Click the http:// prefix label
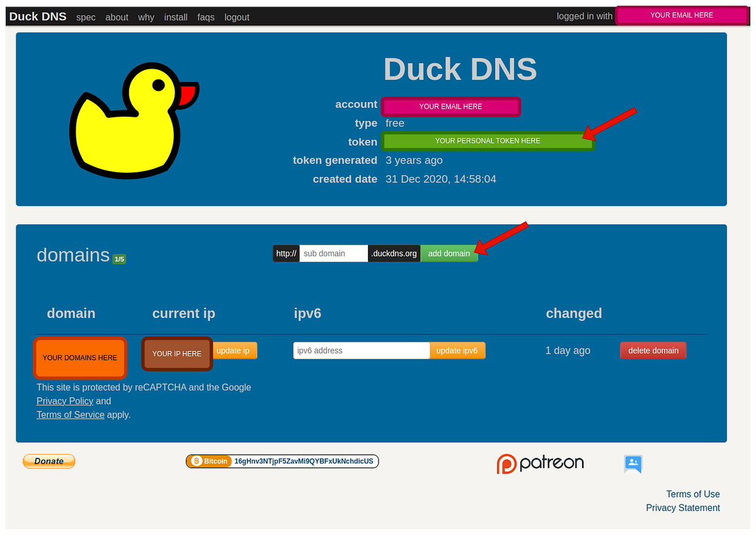Viewport: 756px width, 536px height. (x=286, y=253)
